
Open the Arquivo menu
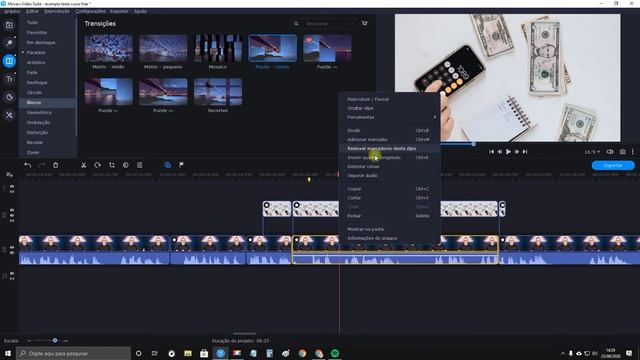click(12, 11)
